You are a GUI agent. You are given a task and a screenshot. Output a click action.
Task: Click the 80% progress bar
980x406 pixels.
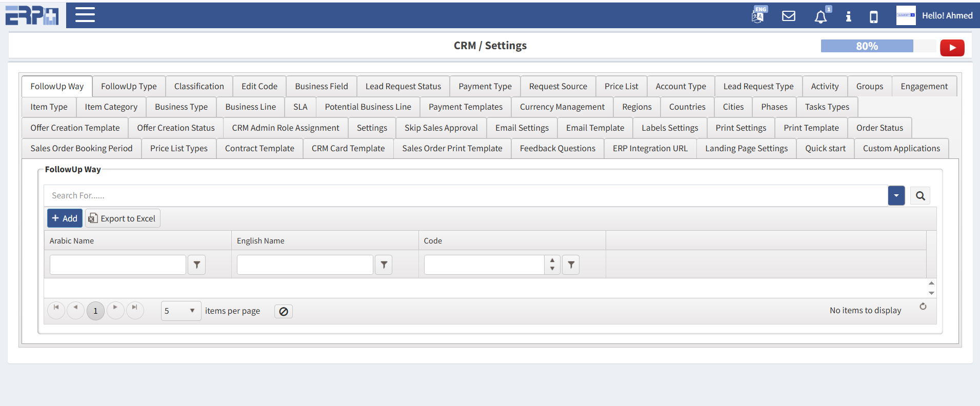click(x=867, y=46)
